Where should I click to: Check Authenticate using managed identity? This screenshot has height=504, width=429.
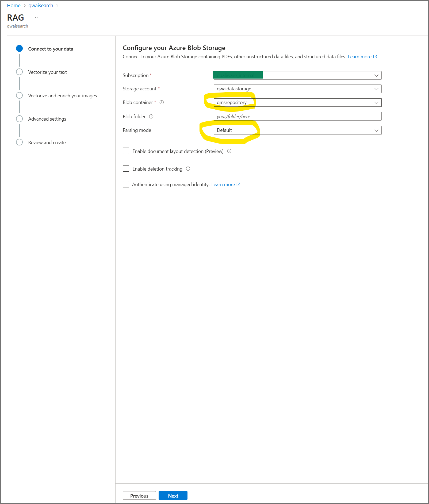coord(126,184)
